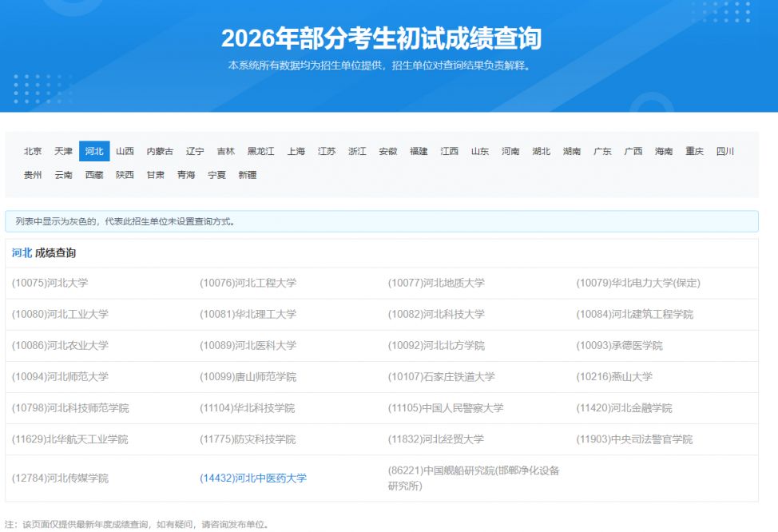
Task: Click (11903)中央司法警官学院 entry
Action: point(634,439)
